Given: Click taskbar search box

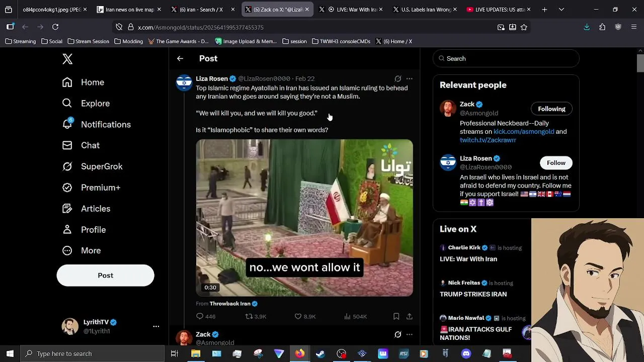Looking at the screenshot, I should click(x=92, y=354).
